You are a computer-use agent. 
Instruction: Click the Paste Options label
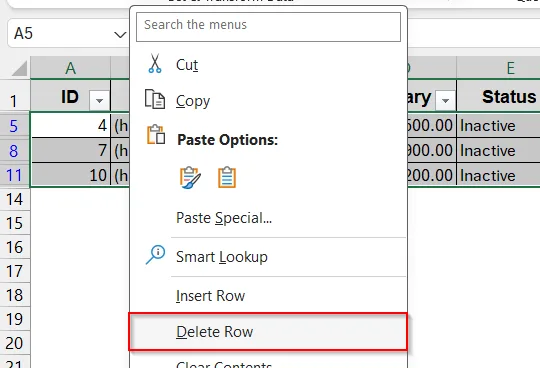(x=227, y=140)
